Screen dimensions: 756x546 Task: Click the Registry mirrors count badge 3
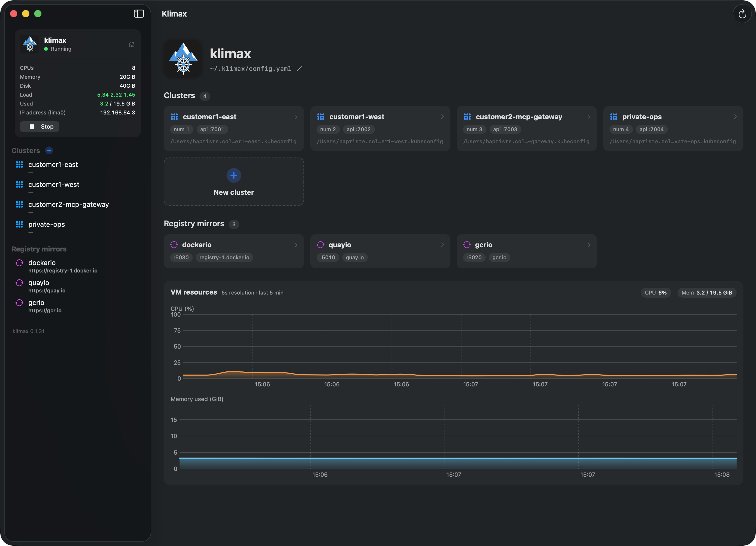click(234, 224)
